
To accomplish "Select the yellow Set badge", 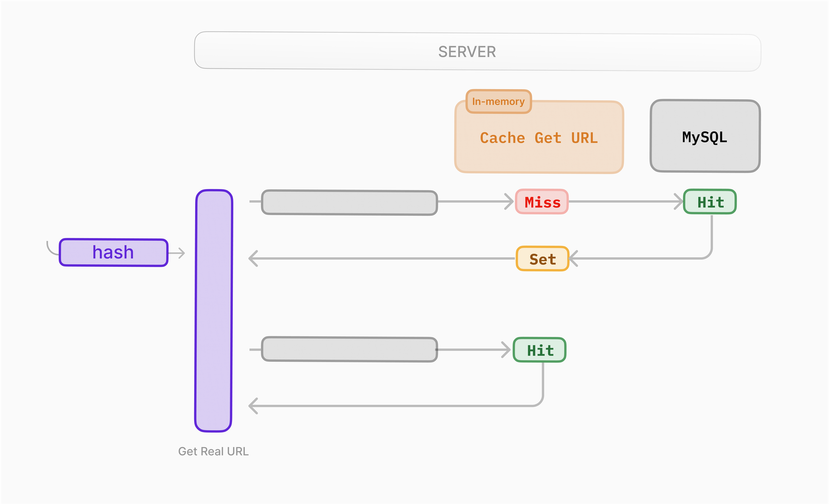I will [x=542, y=259].
